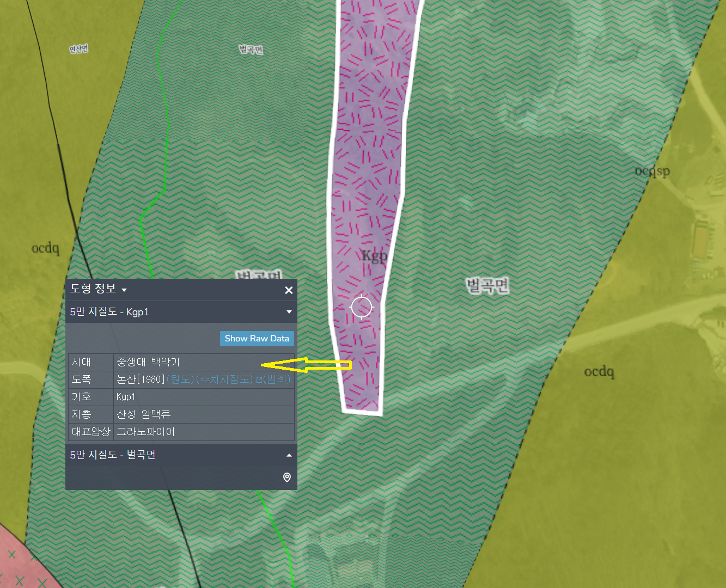Click the 기호 row label
Screen dimensions: 726x588
pos(81,397)
